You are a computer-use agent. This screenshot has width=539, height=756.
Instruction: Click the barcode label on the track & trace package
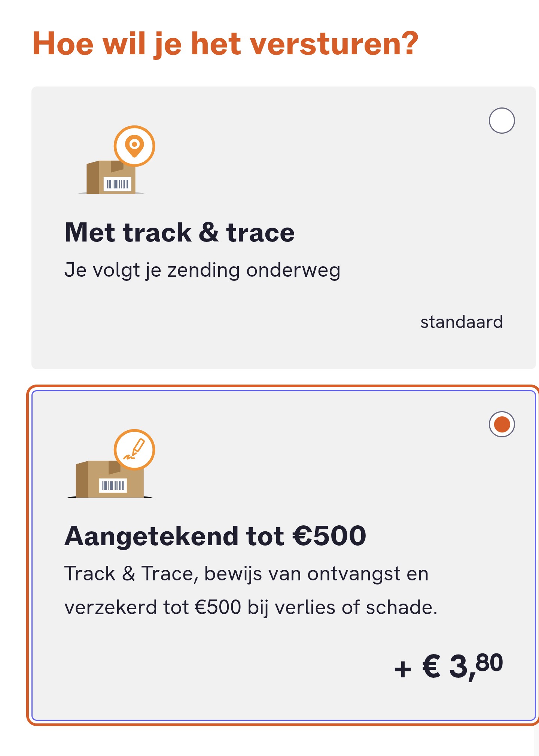[x=118, y=184]
